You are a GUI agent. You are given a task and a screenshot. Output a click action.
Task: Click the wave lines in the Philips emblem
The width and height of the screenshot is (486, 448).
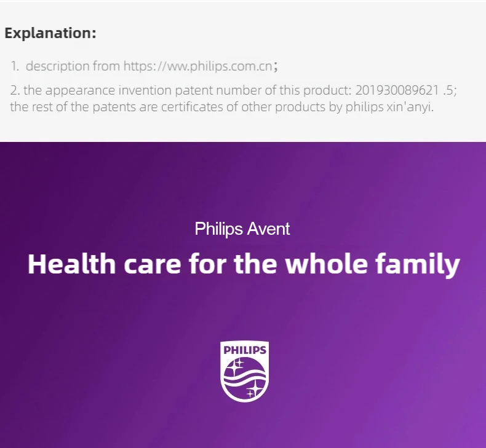tap(245, 378)
